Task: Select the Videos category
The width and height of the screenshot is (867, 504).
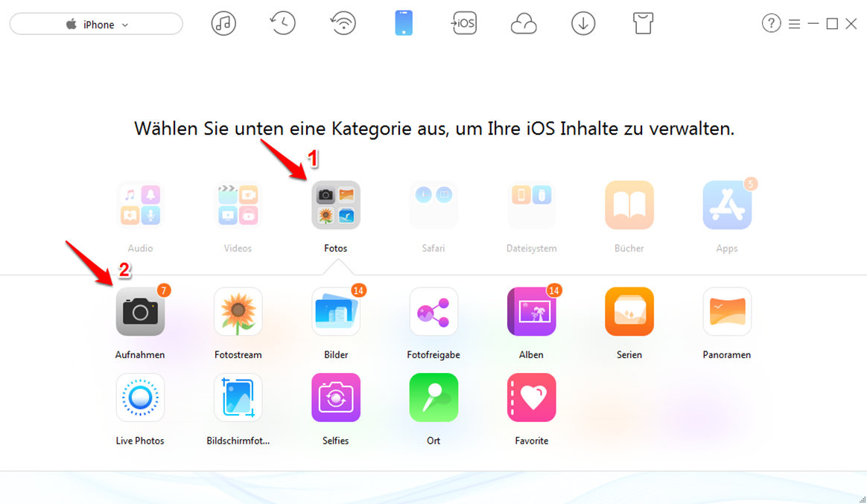Action: pyautogui.click(x=238, y=205)
